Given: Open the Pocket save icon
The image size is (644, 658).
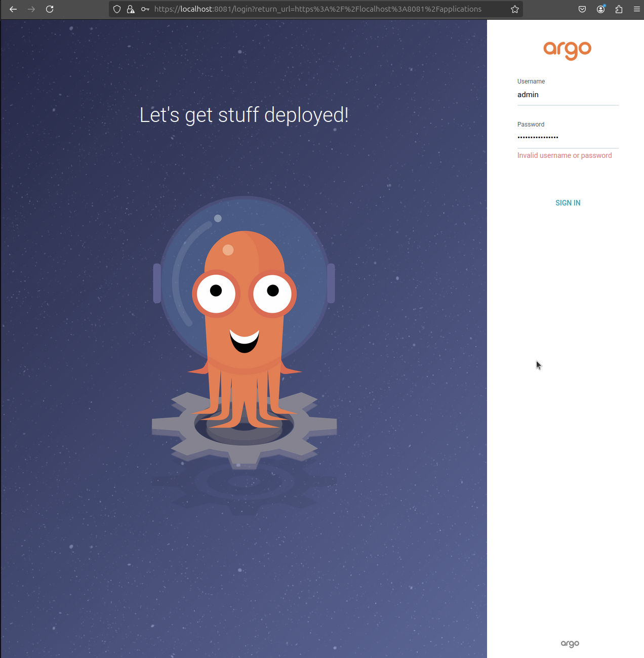Looking at the screenshot, I should point(582,9).
